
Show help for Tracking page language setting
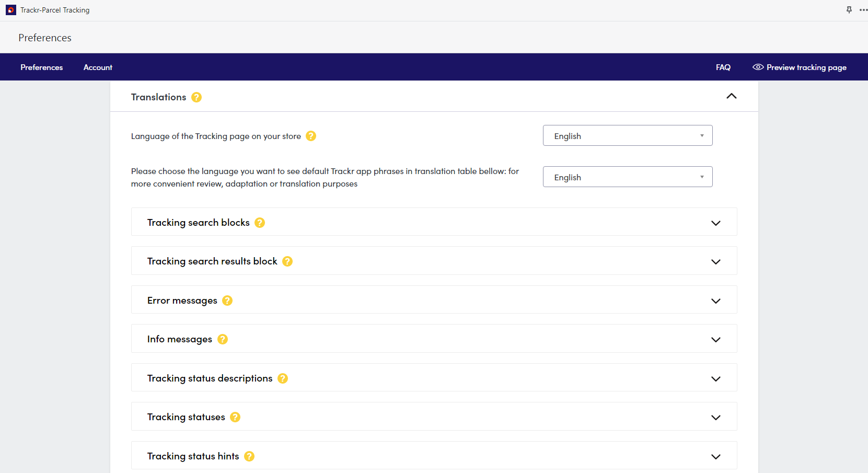coord(311,136)
